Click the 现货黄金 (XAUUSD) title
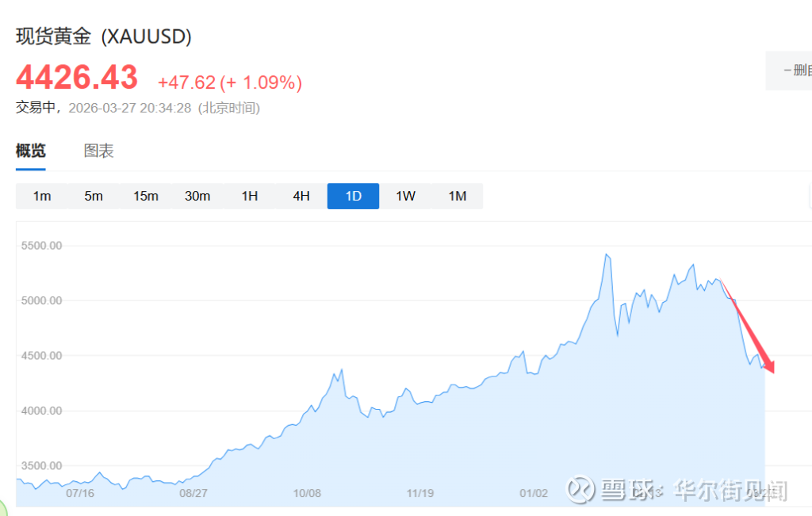The image size is (812, 516). tap(104, 36)
